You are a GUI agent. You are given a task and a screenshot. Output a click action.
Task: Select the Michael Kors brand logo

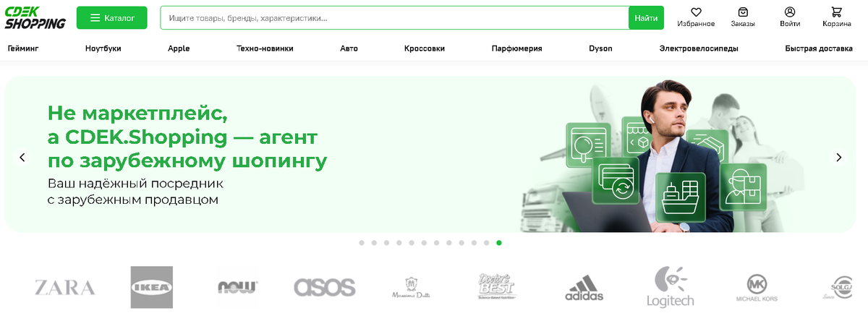(x=757, y=288)
